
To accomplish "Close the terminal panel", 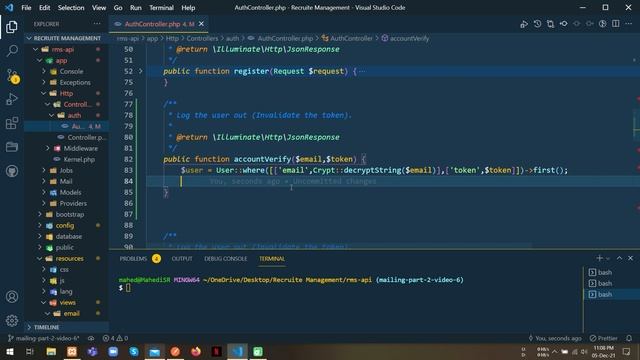I will [630, 258].
